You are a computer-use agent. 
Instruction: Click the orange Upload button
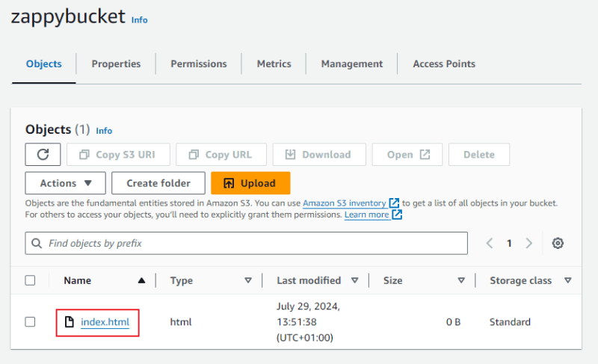[x=250, y=183]
